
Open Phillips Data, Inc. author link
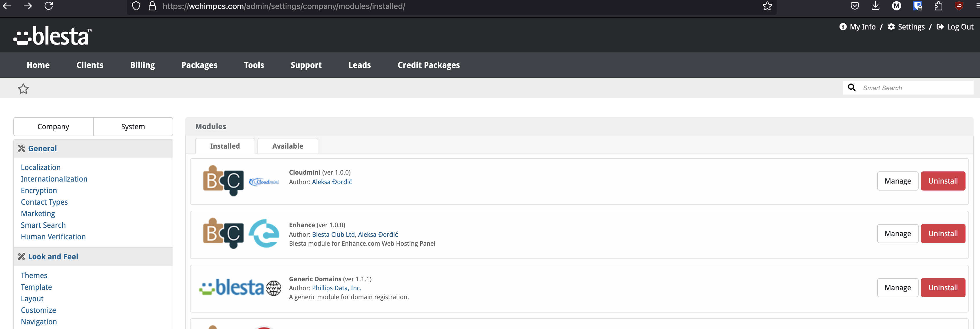(x=336, y=288)
